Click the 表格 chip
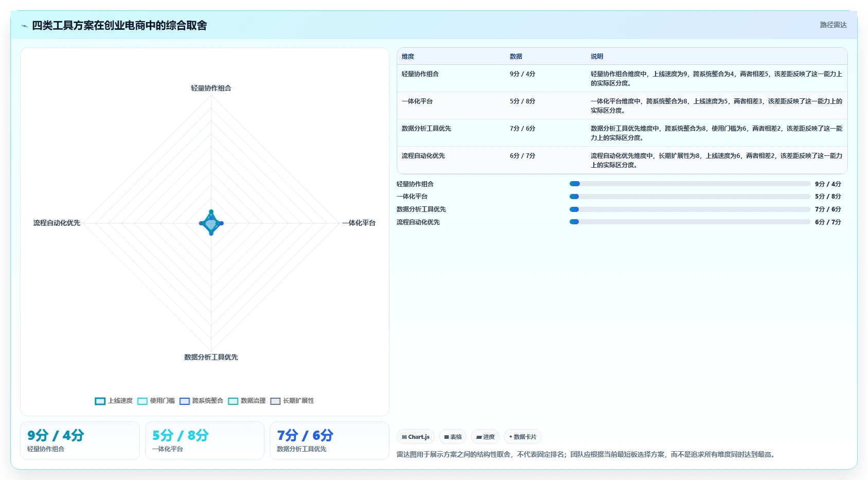The height and width of the screenshot is (480, 868). coord(453,437)
